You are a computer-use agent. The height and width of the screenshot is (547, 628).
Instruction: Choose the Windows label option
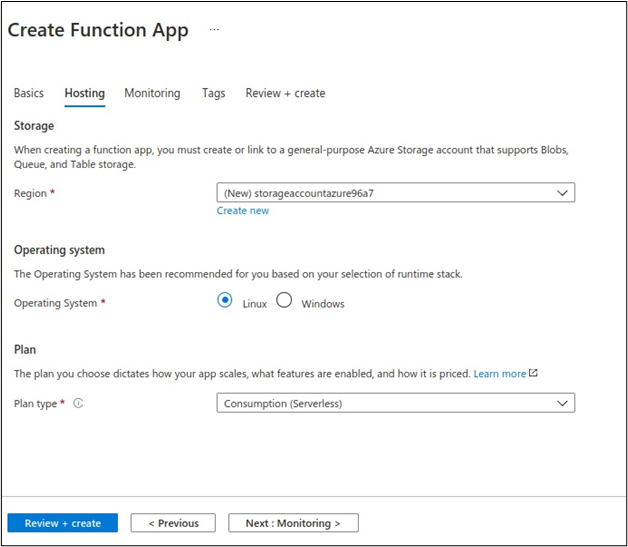point(323,304)
